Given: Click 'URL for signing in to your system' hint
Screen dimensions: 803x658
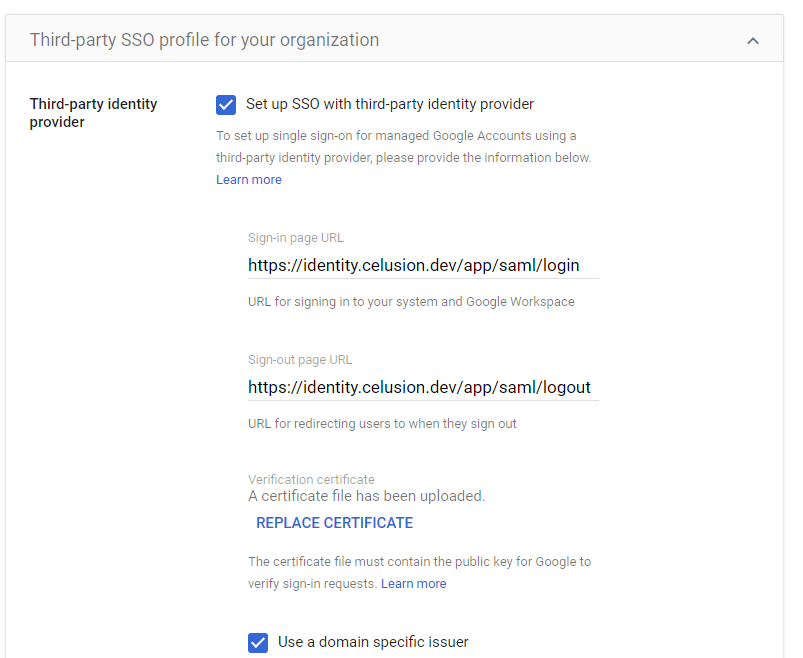Looking at the screenshot, I should point(411,302).
